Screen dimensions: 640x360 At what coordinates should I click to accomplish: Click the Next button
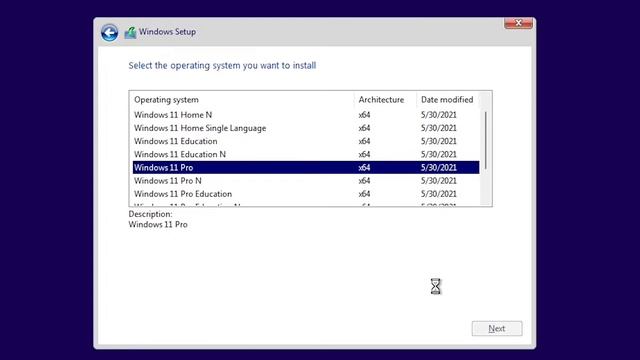pyautogui.click(x=497, y=329)
